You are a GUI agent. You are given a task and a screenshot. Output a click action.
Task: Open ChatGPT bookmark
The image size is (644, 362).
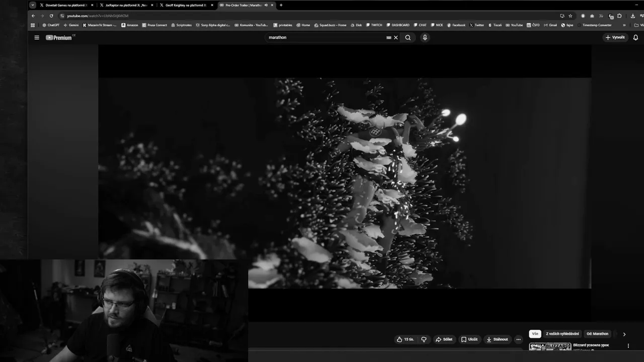point(51,25)
